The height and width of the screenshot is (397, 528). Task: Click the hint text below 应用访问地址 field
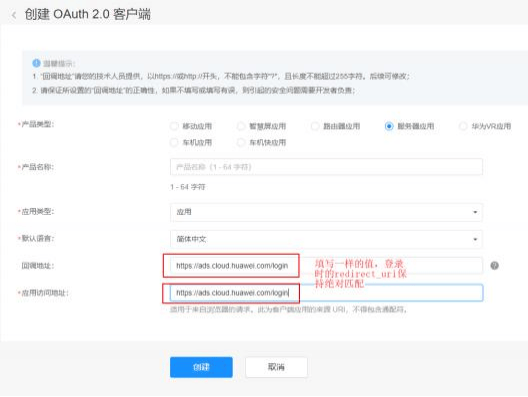(288, 309)
